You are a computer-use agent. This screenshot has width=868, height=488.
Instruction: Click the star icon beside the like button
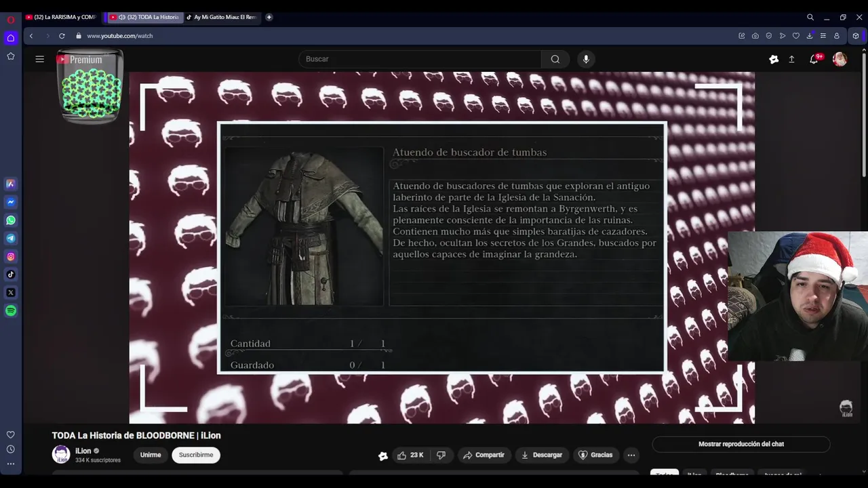tap(383, 455)
